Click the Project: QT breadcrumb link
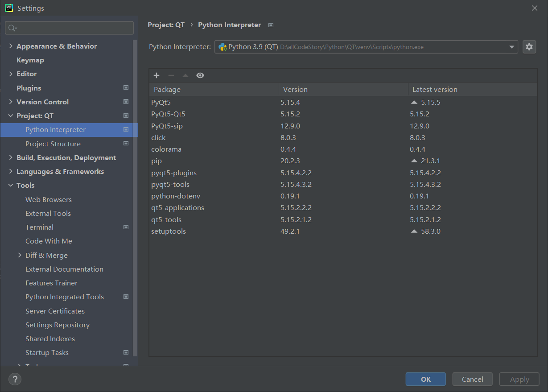This screenshot has width=548, height=392. coord(166,25)
